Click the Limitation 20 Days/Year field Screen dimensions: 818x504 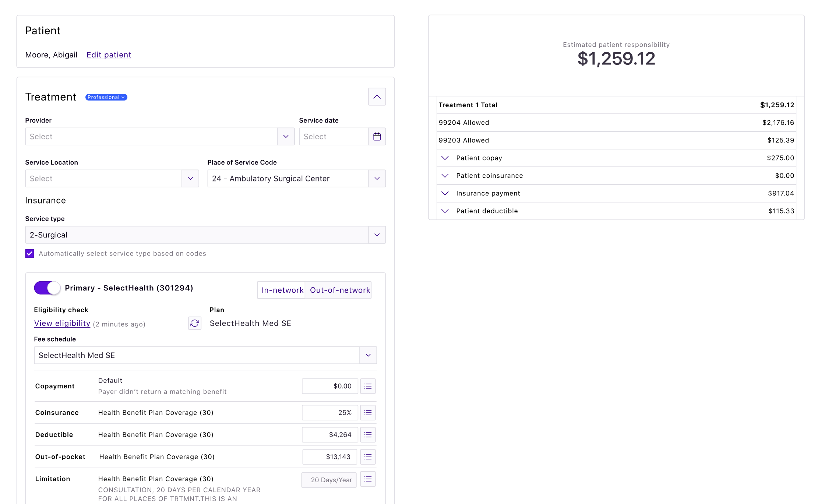pos(329,480)
